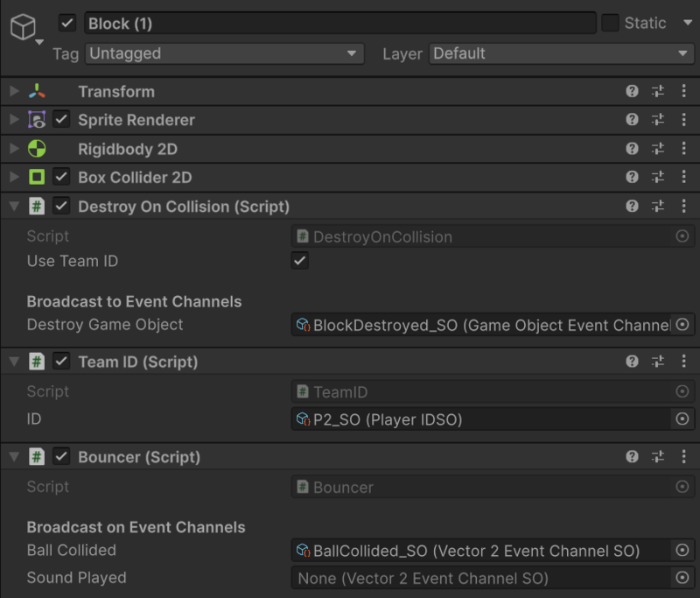Expand the Sprite Renderer component
The image size is (700, 598).
pyautogui.click(x=14, y=120)
